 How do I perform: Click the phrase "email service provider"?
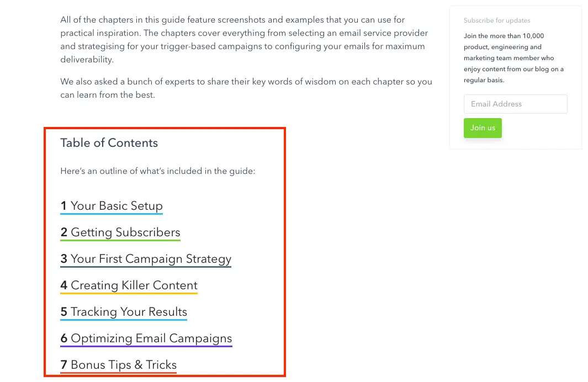pos(381,33)
